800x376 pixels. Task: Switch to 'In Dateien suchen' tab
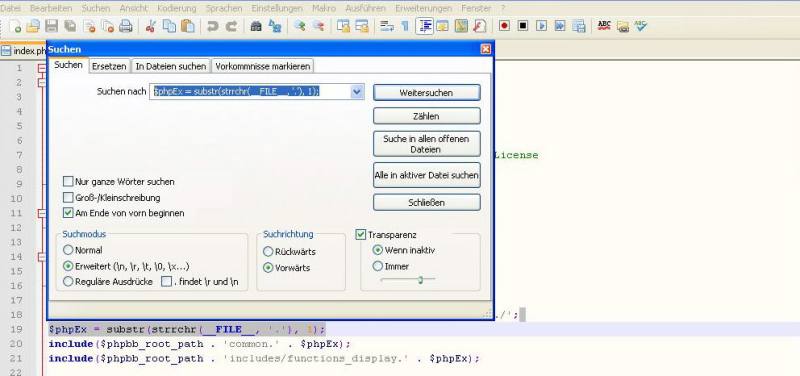click(x=171, y=66)
